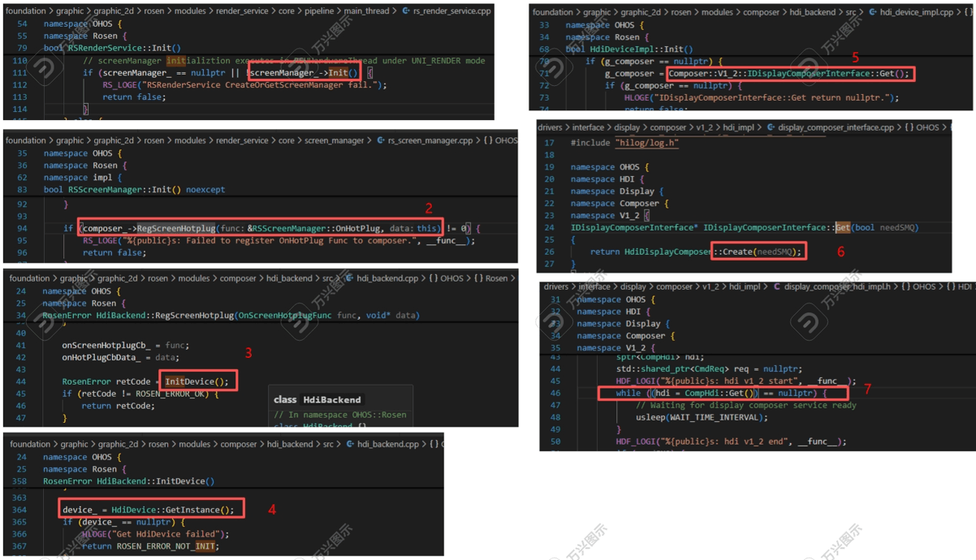
Task: Click 'onHotPlugCbData_ = data;' line
Action: 120,357
